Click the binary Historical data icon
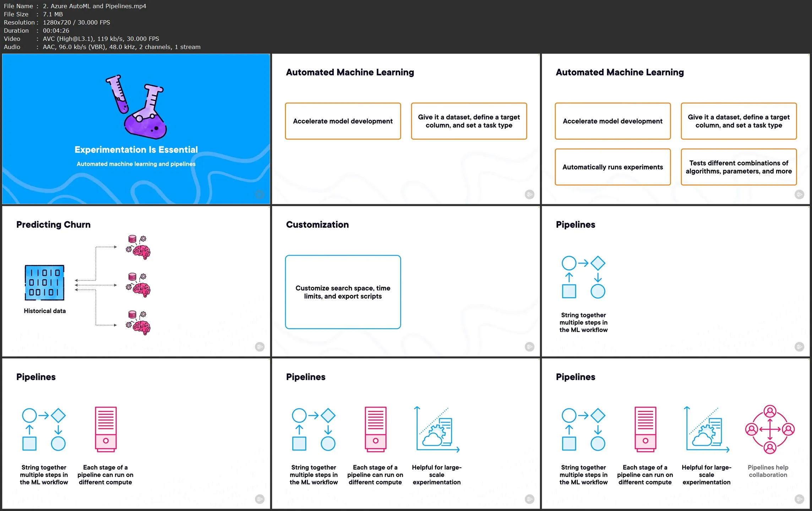 point(44,283)
